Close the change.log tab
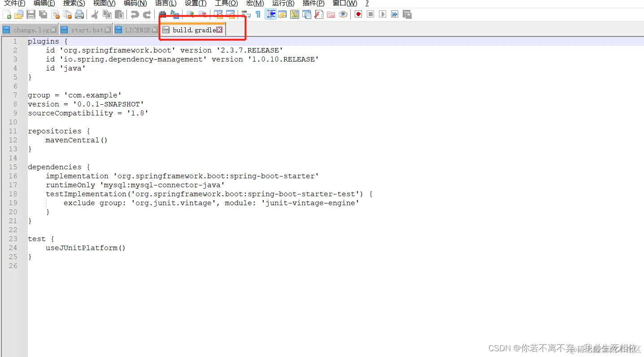The width and height of the screenshot is (644, 357). coord(53,30)
